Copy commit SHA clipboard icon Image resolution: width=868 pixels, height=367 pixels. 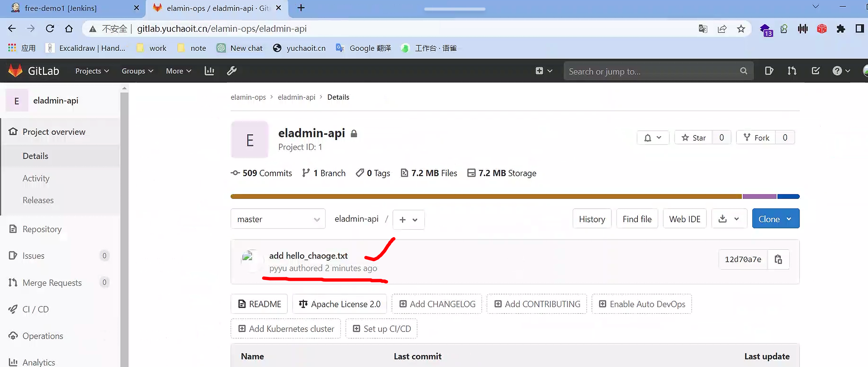tap(778, 259)
